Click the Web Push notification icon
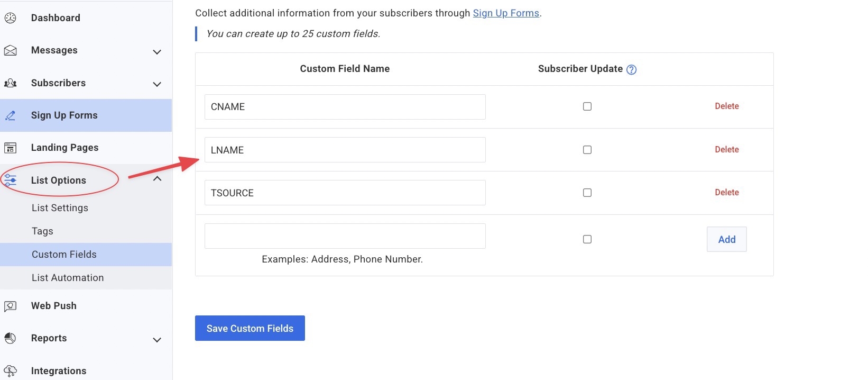Viewport: 868px width, 380px height. (10, 306)
